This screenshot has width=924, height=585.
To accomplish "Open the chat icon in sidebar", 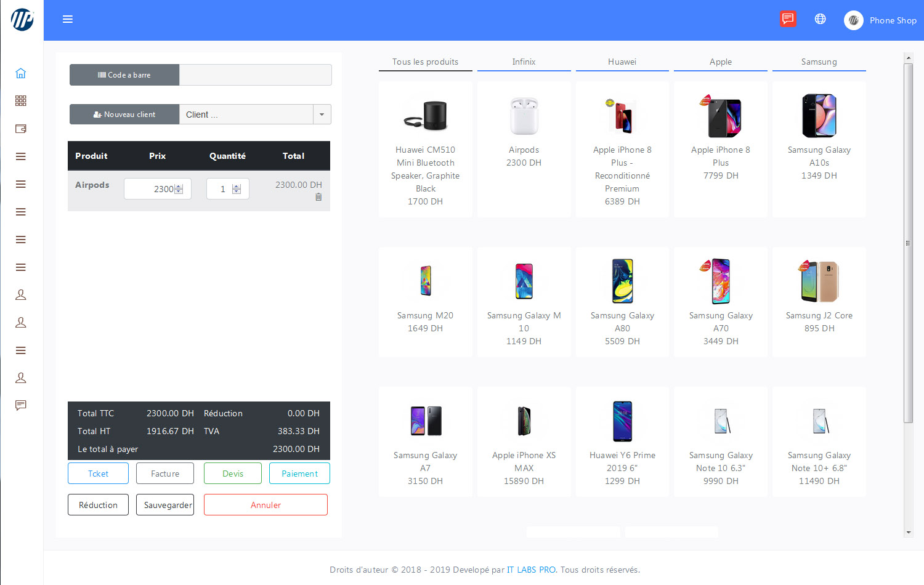I will click(20, 405).
